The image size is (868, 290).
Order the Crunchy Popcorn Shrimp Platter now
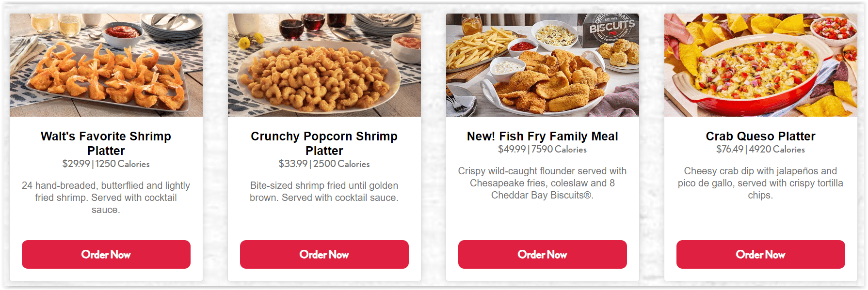[x=324, y=254]
